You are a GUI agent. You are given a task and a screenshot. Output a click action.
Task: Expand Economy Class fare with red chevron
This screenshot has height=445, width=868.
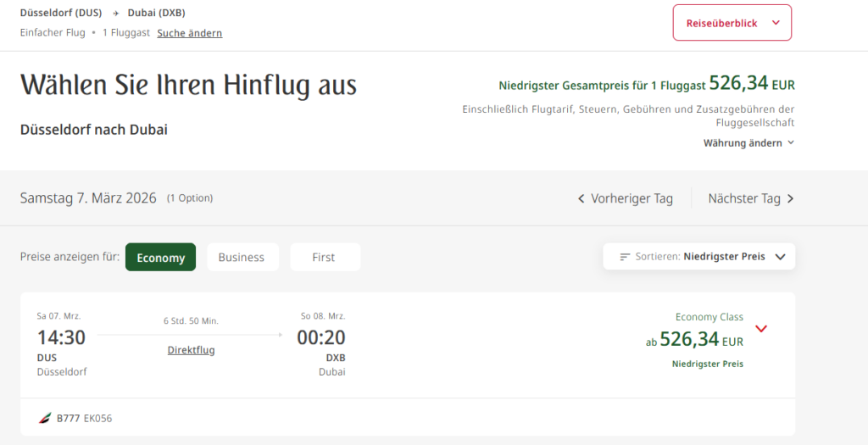point(761,329)
